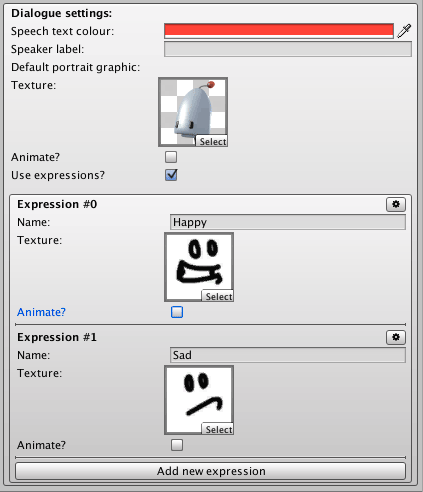Toggle Animate for default portrait graphic

(171, 157)
